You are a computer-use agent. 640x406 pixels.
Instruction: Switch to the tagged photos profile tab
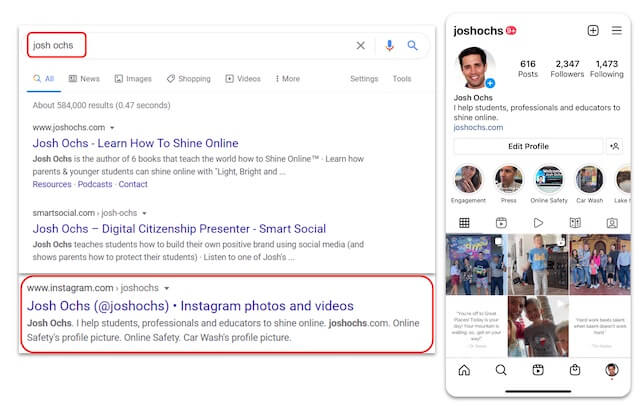point(612,223)
